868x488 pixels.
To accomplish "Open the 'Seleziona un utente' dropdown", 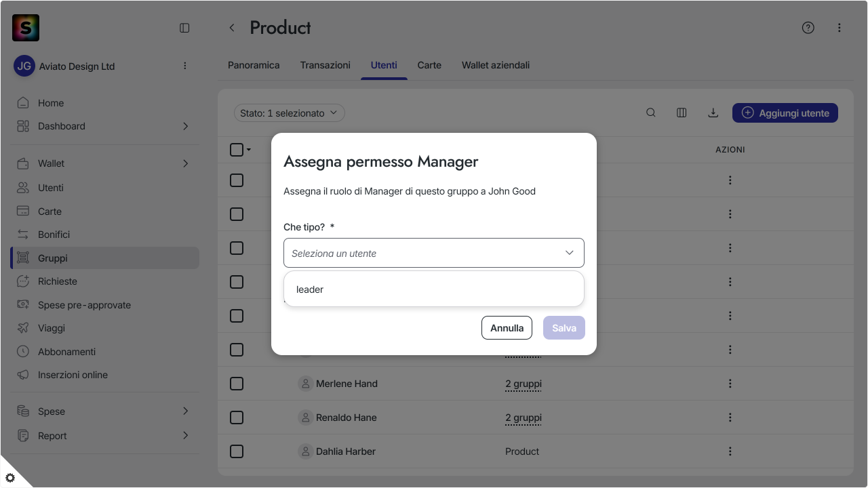I will tap(434, 253).
